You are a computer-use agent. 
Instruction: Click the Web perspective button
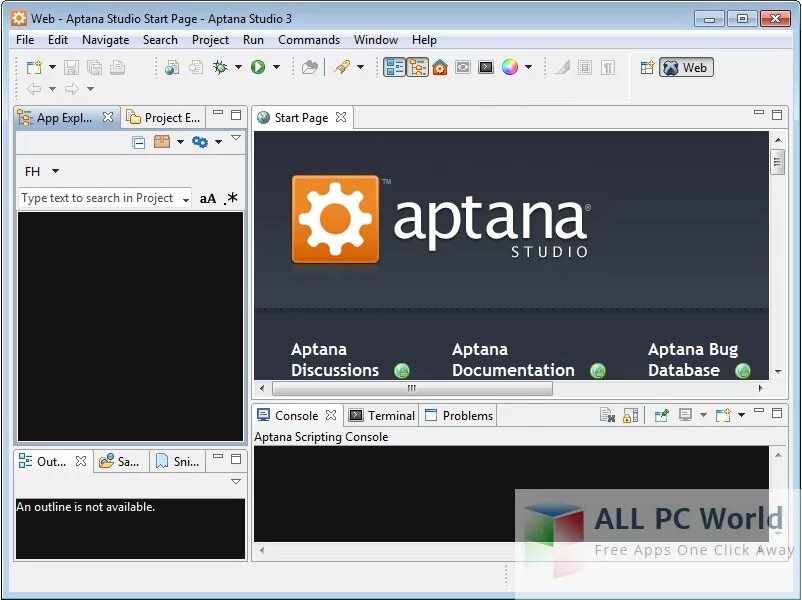coord(687,67)
